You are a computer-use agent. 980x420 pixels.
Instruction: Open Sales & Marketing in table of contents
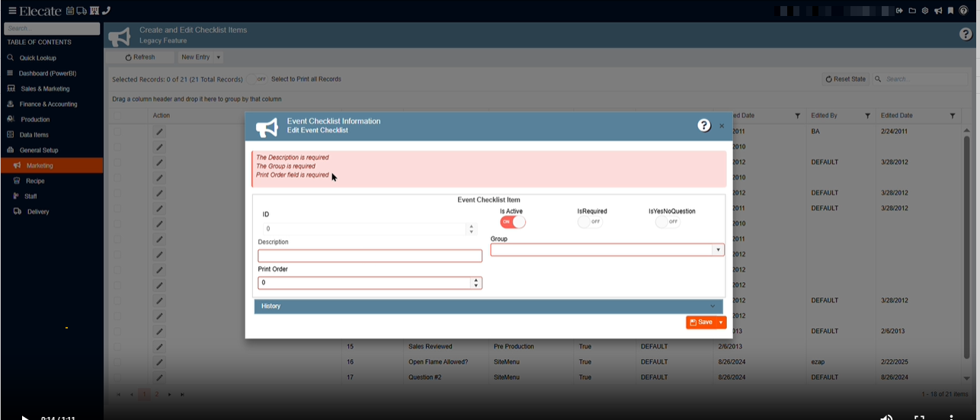[x=44, y=88]
